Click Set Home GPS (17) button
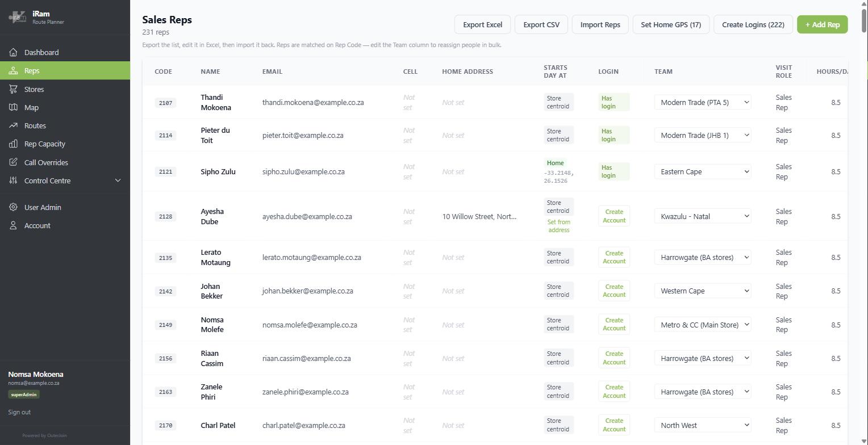 click(x=671, y=24)
